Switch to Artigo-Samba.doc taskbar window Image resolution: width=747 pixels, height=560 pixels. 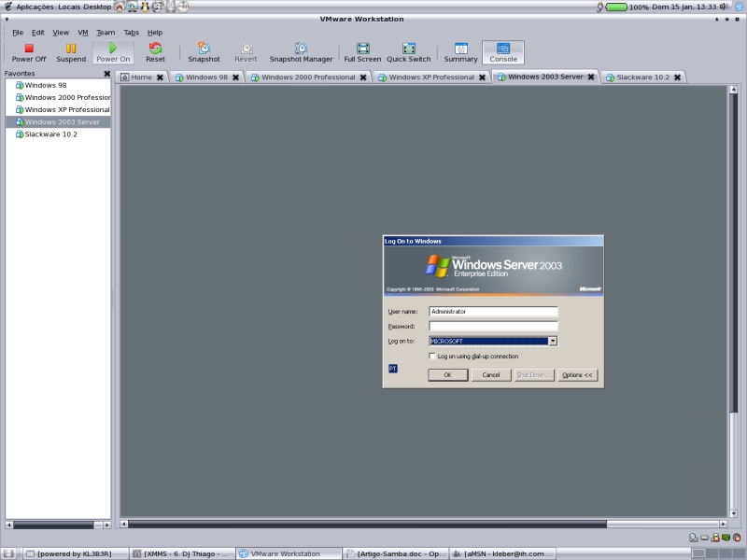396,553
